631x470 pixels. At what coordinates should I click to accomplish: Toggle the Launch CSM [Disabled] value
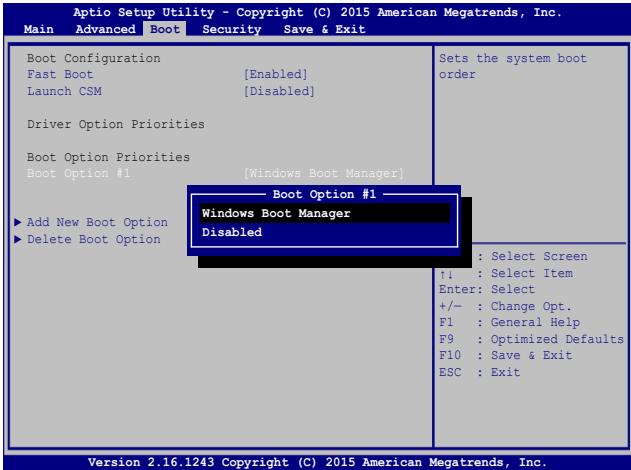tap(280, 92)
